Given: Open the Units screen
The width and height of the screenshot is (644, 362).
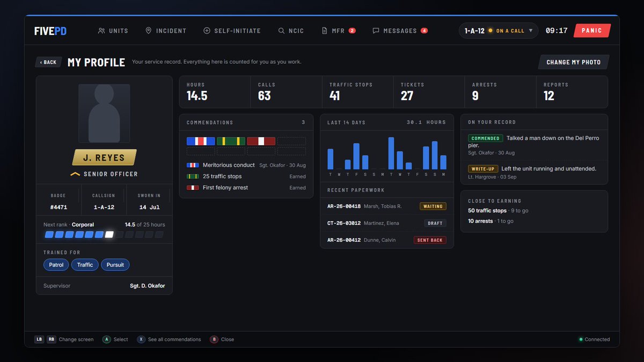Looking at the screenshot, I should click(113, 31).
